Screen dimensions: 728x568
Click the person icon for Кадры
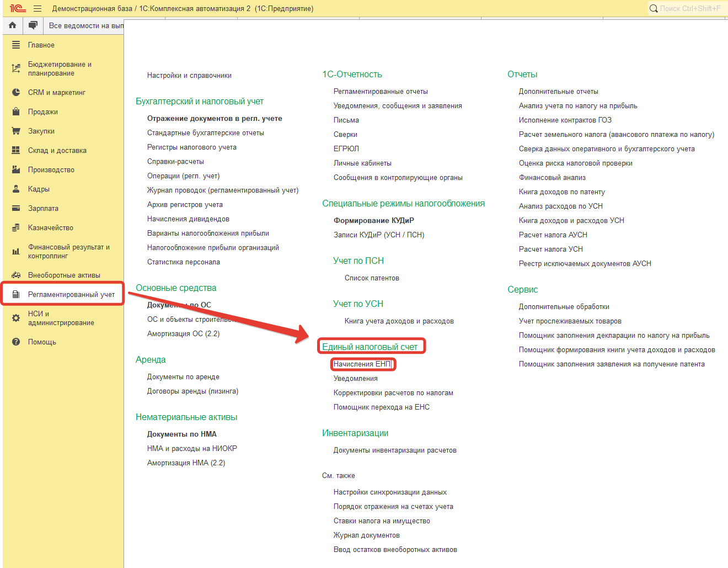tap(16, 189)
